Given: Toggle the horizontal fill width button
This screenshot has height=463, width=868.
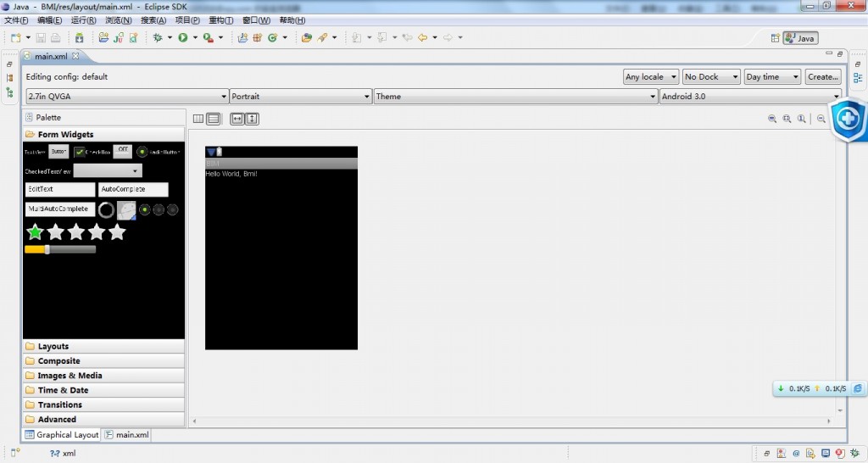Looking at the screenshot, I should point(237,119).
